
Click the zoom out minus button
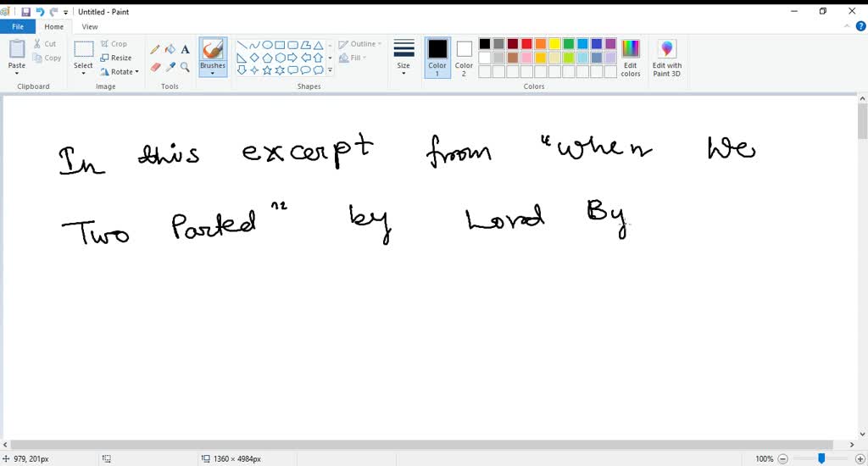click(x=782, y=459)
